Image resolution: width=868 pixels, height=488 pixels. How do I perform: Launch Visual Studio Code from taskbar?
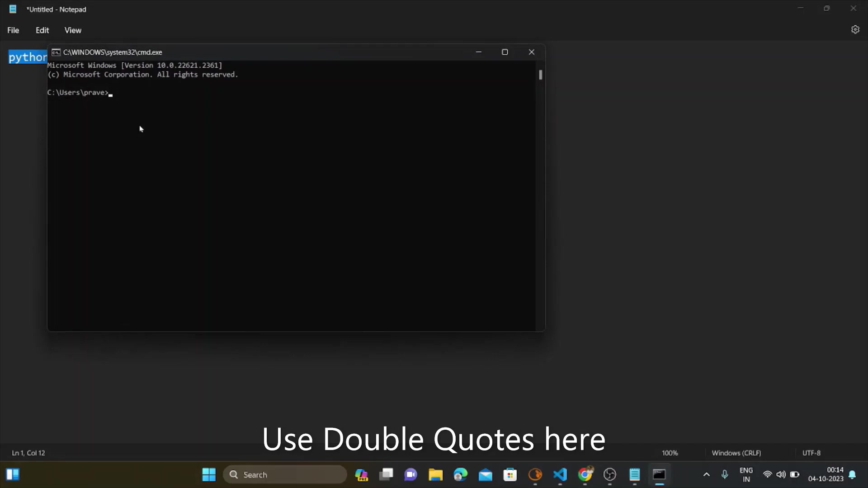pos(560,474)
